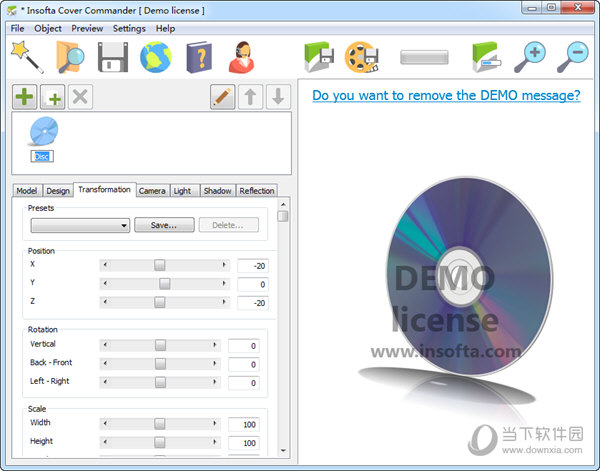Viewport: 600px width, 471px height.
Task: Save project using floppy disk icon
Action: pos(113,57)
